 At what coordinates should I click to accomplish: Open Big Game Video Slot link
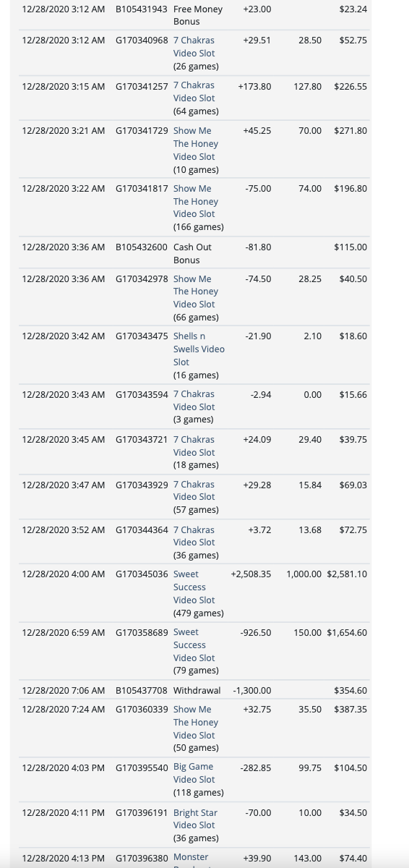tap(194, 773)
